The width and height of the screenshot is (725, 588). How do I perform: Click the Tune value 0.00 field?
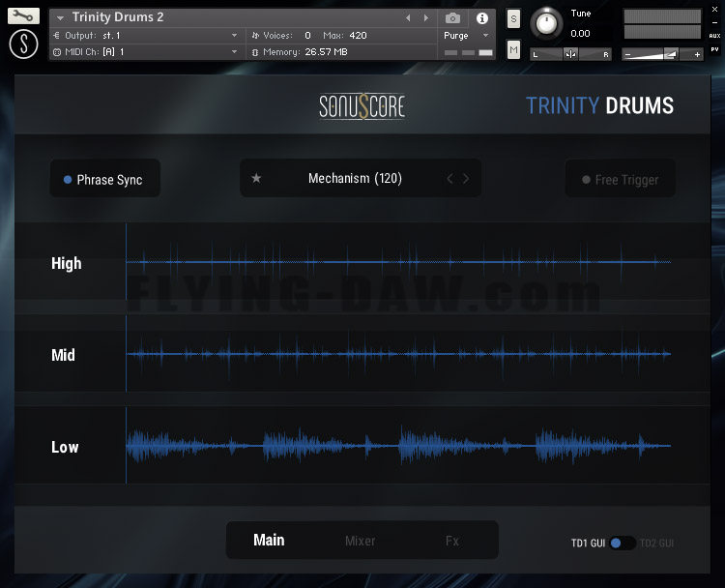pos(580,33)
